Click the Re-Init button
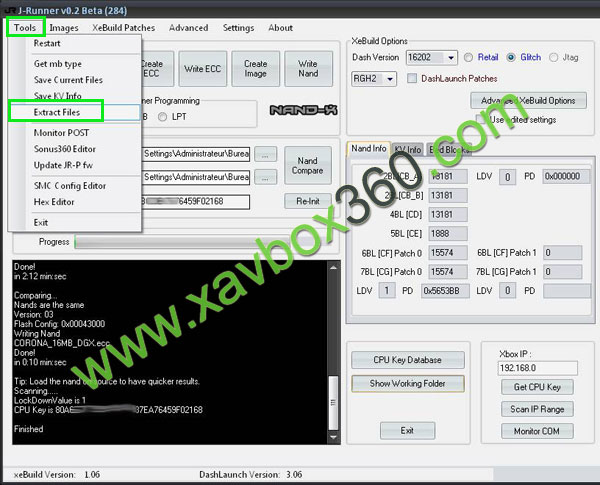Screen dimensions: 600x485 pyautogui.click(x=308, y=201)
